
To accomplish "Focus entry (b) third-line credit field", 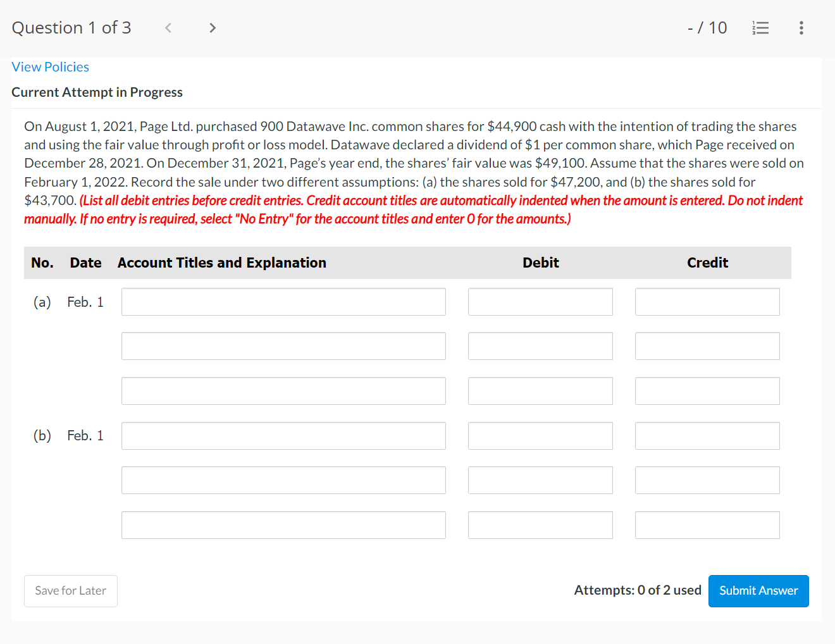I will click(707, 525).
